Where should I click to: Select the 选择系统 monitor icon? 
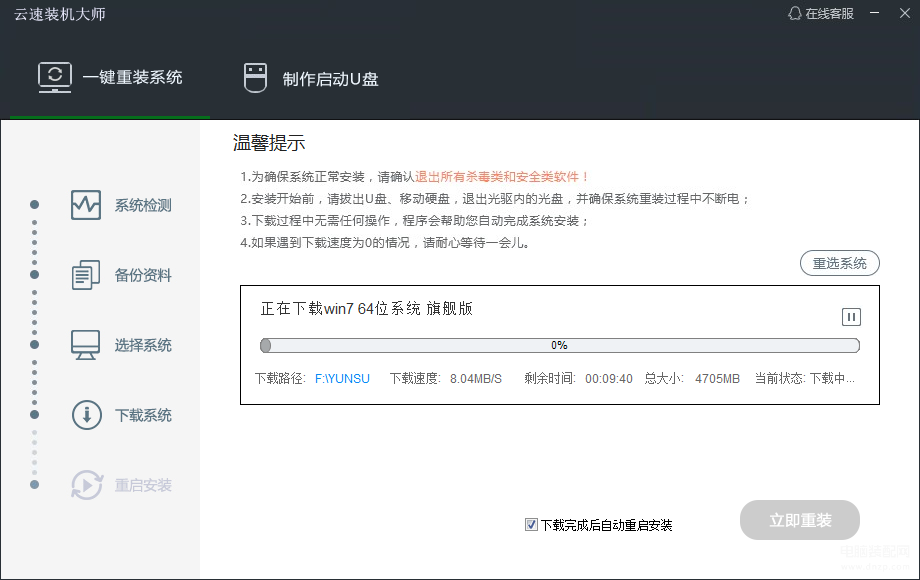pos(86,345)
